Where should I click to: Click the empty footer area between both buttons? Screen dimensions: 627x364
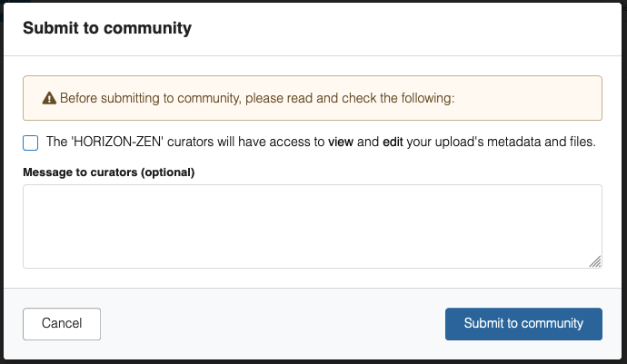pos(273,323)
